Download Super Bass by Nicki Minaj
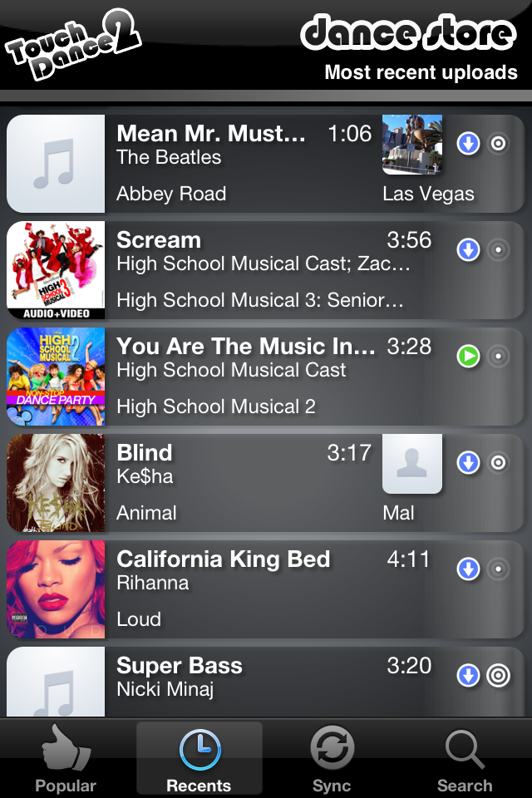532x798 pixels. click(469, 676)
